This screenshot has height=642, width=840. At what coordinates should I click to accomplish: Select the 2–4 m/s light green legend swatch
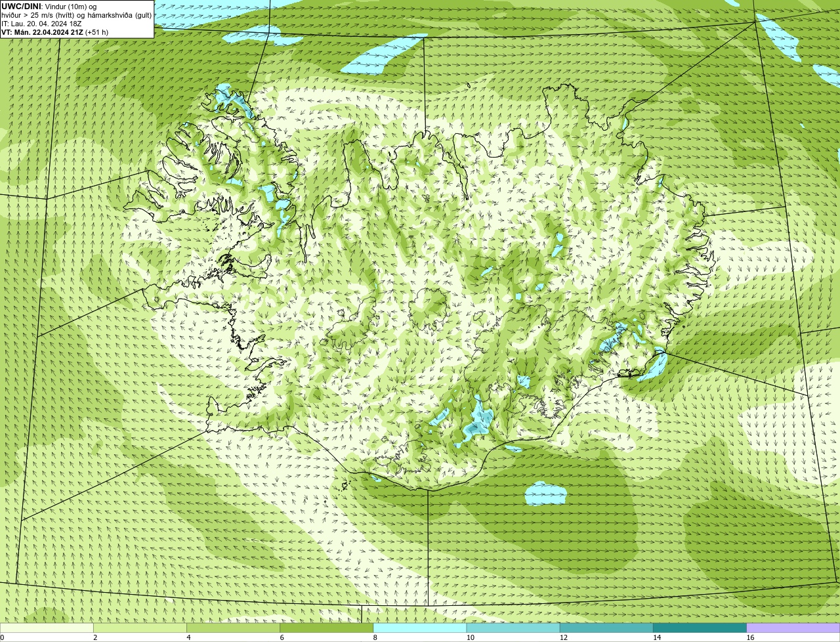140,628
